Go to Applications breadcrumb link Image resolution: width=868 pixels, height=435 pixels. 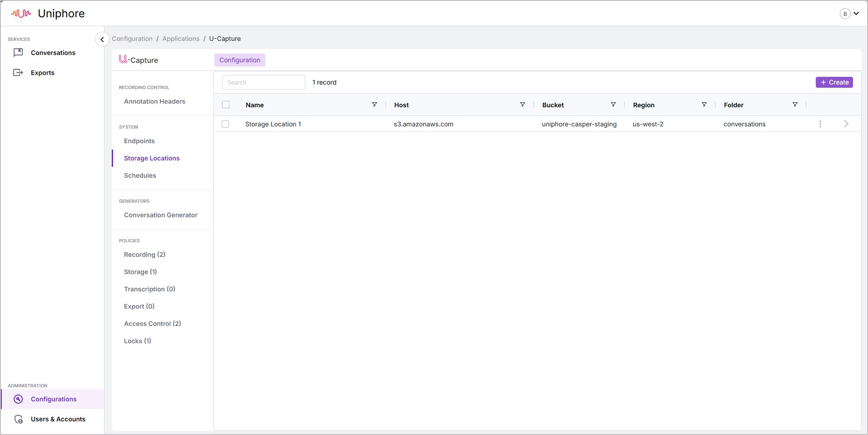(x=181, y=39)
